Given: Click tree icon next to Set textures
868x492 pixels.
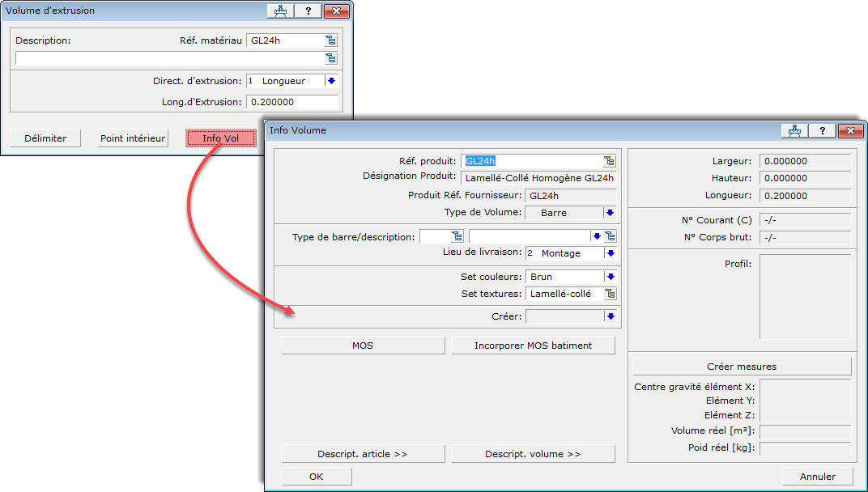Looking at the screenshot, I should [610, 295].
